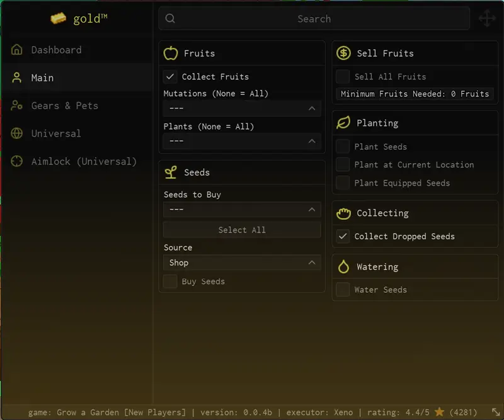Click the Sell Fruits header text

[x=385, y=54]
